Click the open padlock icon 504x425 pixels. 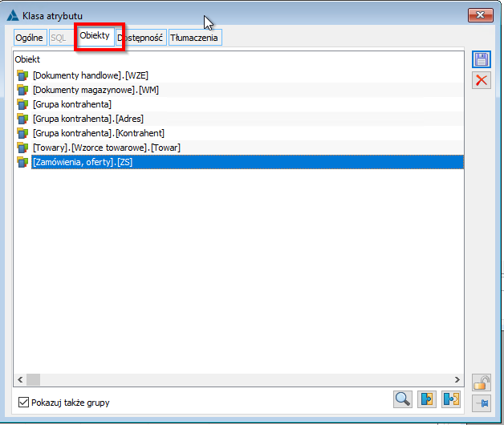click(481, 382)
